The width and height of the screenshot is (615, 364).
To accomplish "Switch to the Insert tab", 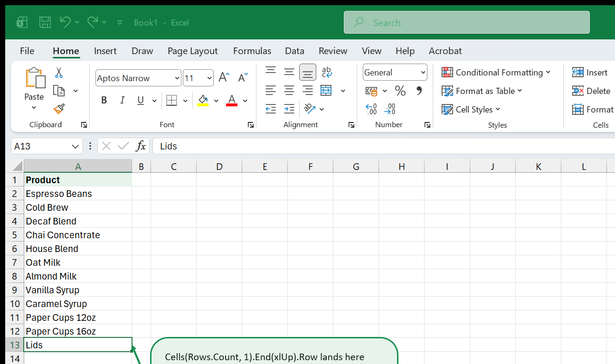I will [x=105, y=51].
